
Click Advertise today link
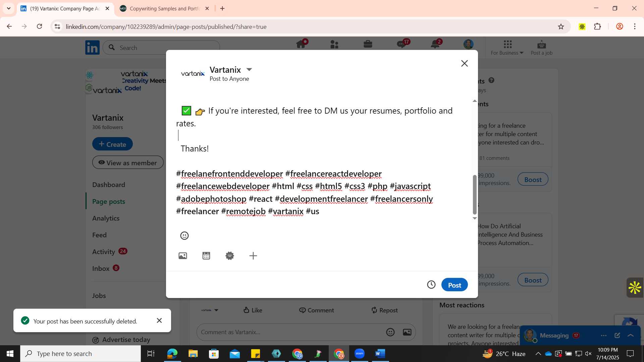click(x=121, y=340)
